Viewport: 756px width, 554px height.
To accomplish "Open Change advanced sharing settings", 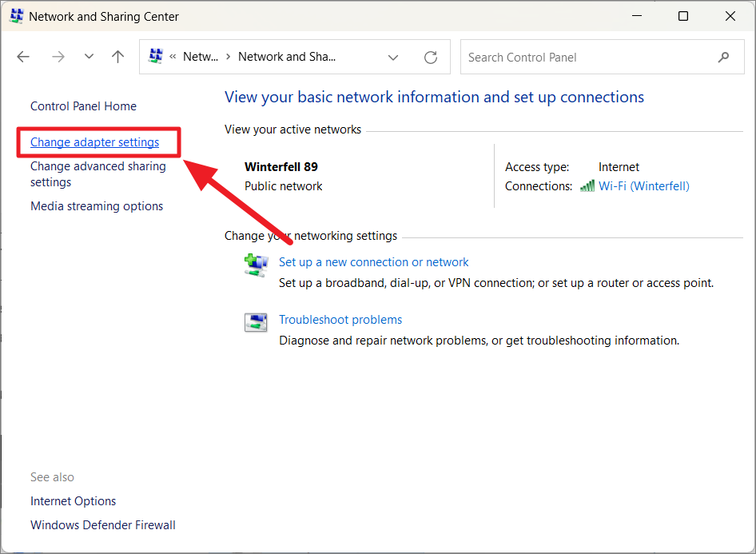I will click(x=97, y=173).
